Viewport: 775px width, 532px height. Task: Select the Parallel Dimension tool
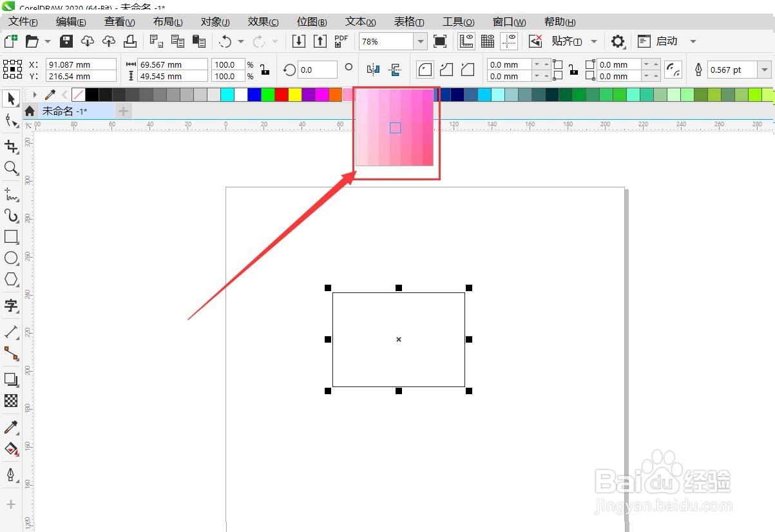coord(11,332)
